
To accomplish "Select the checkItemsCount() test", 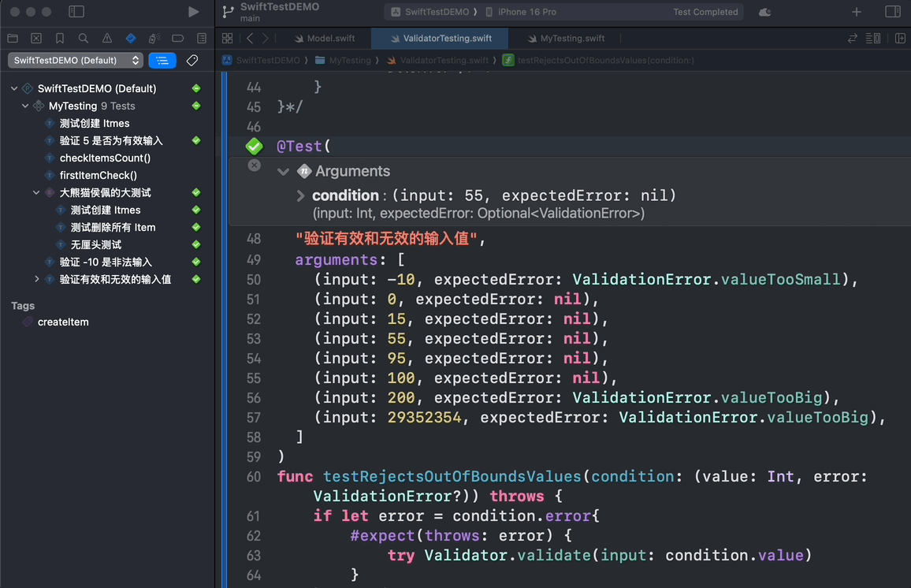I will pos(105,158).
